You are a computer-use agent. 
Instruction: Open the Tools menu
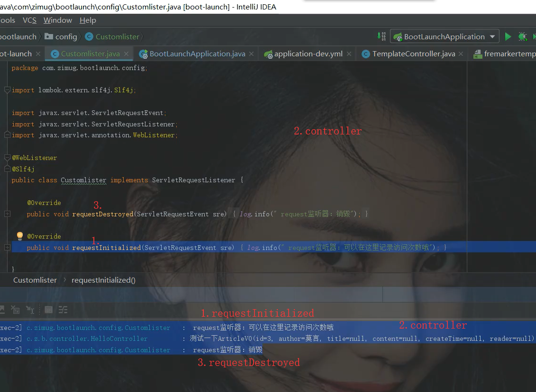pyautogui.click(x=8, y=20)
